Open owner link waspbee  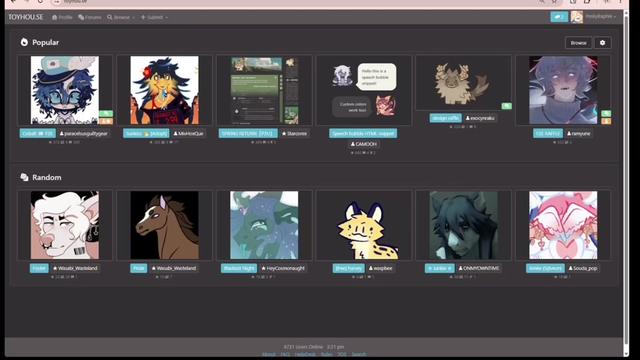(380, 268)
